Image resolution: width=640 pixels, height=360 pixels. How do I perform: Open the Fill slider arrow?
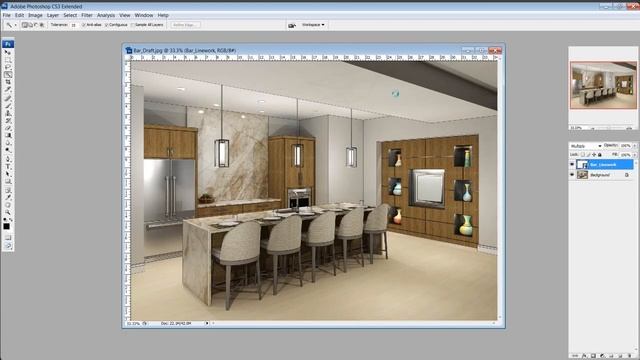click(635, 155)
